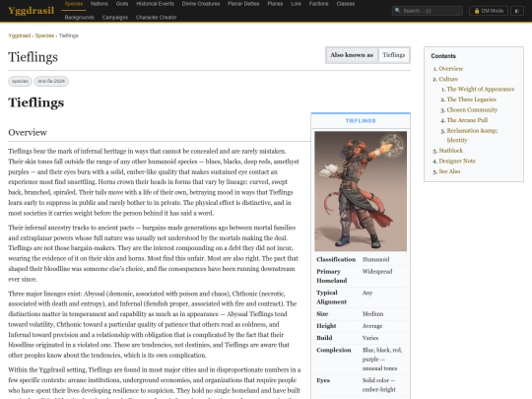This screenshot has width=532, height=399.
Task: Open Reclamation & Identity contents link
Action: 472,135
